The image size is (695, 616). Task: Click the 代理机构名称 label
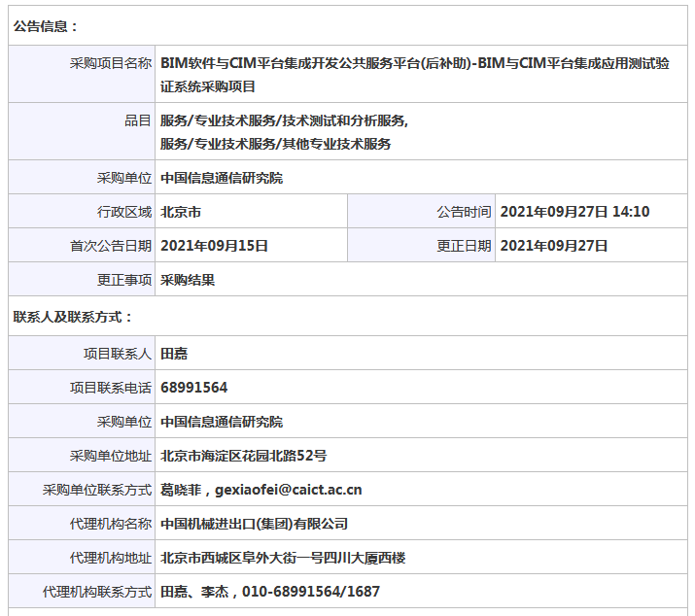(x=111, y=524)
